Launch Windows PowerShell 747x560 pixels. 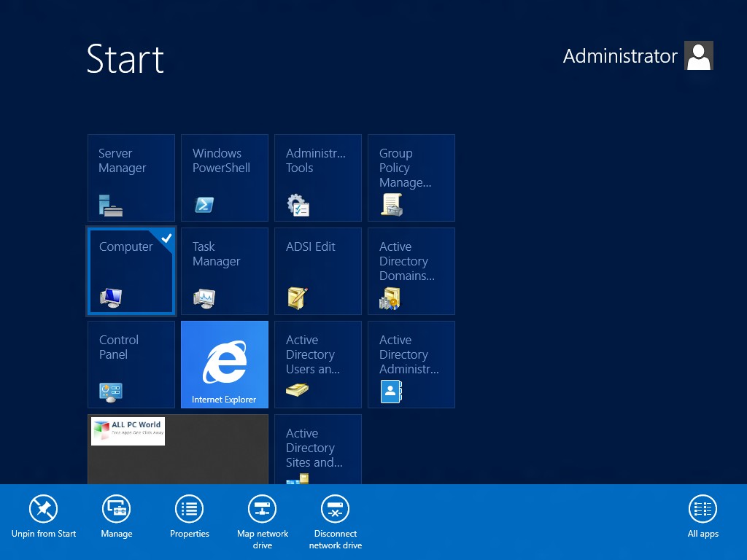[224, 178]
